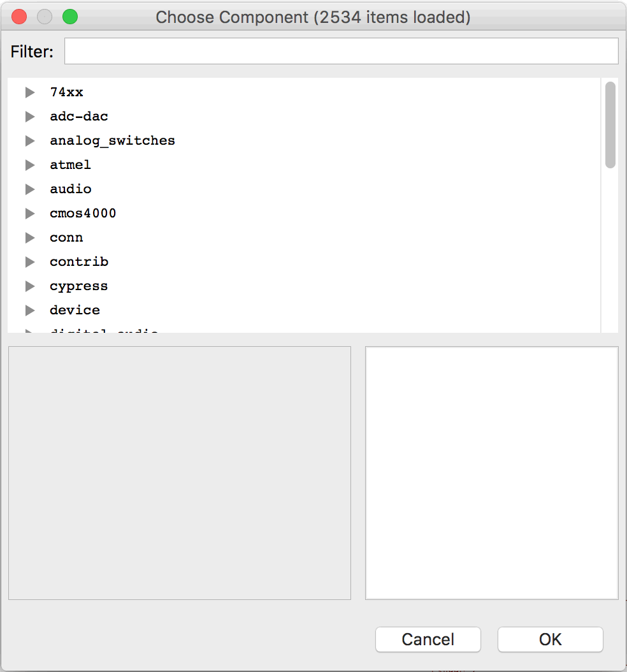
Task: Select the cypress library item
Action: (79, 286)
